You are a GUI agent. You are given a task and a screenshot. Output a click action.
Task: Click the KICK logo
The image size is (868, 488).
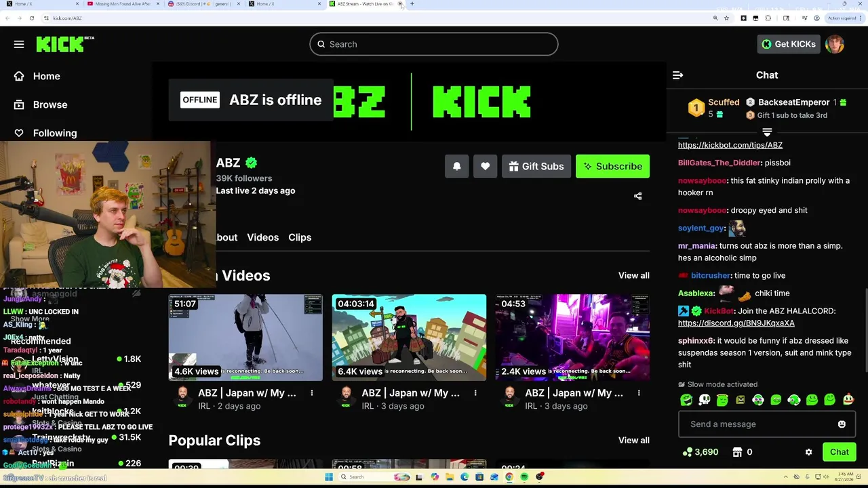pos(65,44)
